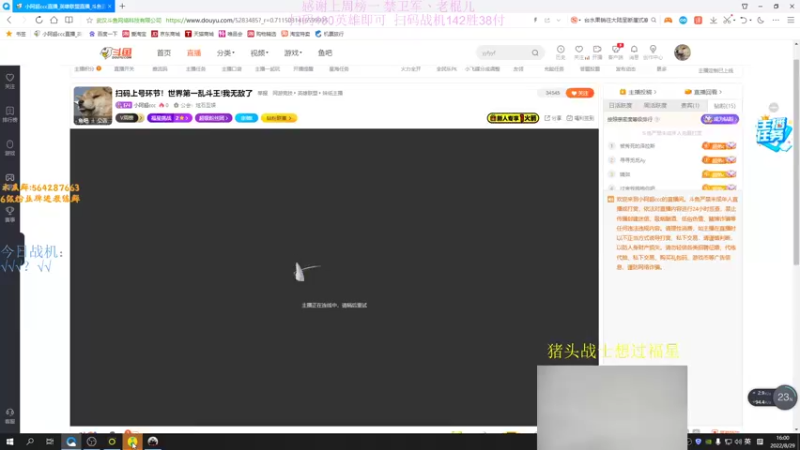Click game controller toolbar icon
800x450 pixels.
click(668, 20)
